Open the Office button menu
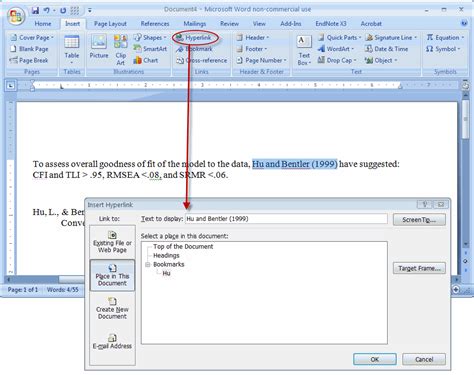Image resolution: width=474 pixels, height=375 pixels. 16,16
